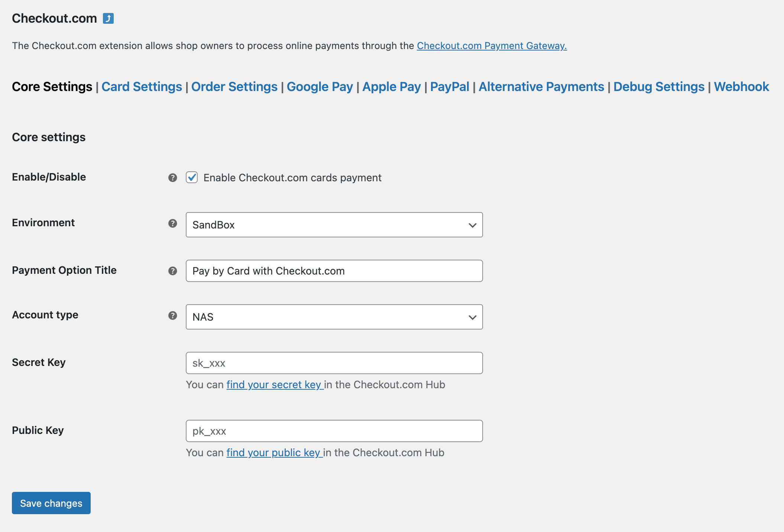Click the Payment Option Title text field
This screenshot has width=784, height=532.
coord(334,271)
